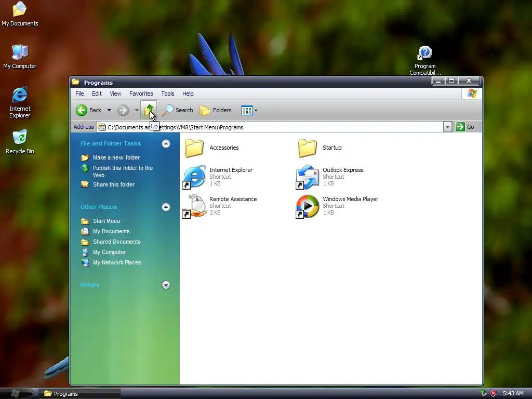The height and width of the screenshot is (399, 532).
Task: Click the Outlook Express file name
Action: pos(343,170)
